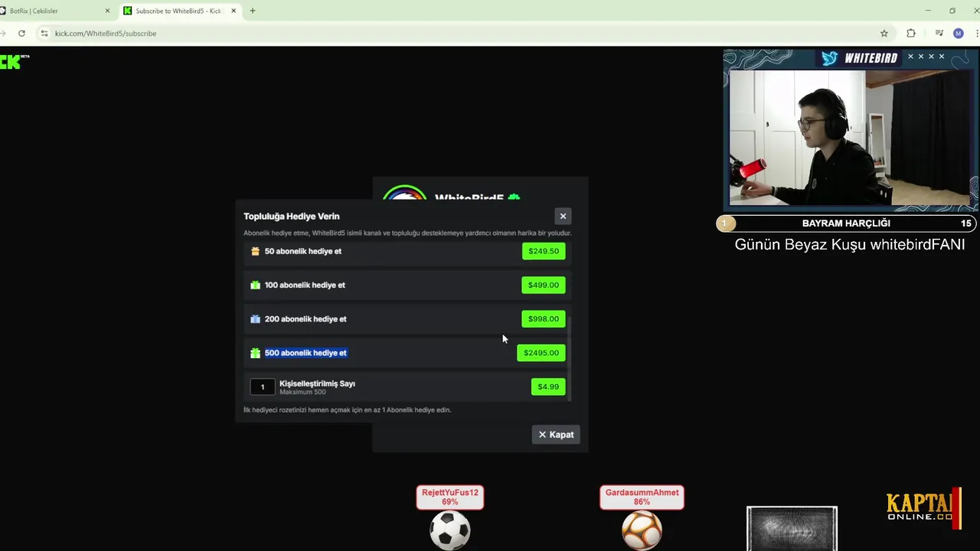This screenshot has height=551, width=980.
Task: Buy 200 subscriptions for $998.00
Action: [544, 319]
